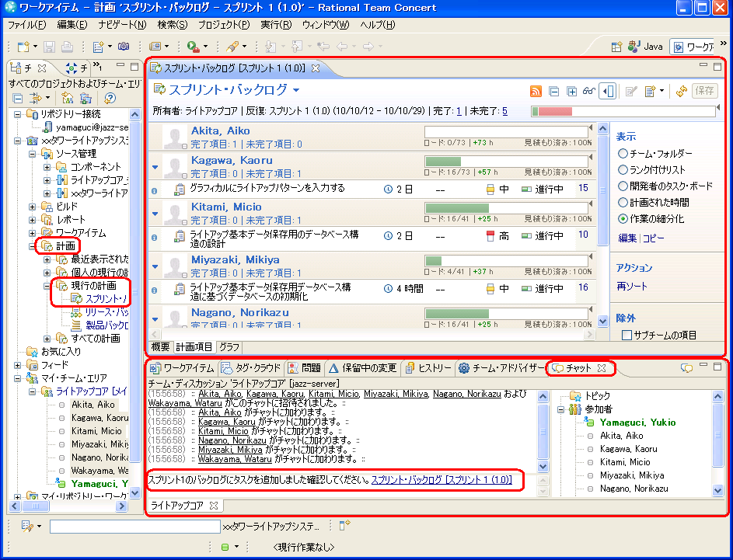Switch to the グラフ tab
Screen dimensions: 733x560
pyautogui.click(x=229, y=346)
